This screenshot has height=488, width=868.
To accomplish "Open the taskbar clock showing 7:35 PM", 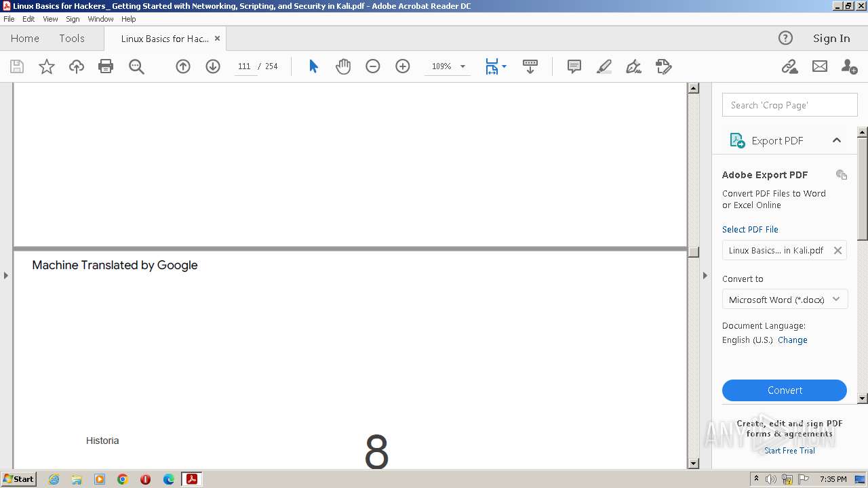I will tap(833, 479).
